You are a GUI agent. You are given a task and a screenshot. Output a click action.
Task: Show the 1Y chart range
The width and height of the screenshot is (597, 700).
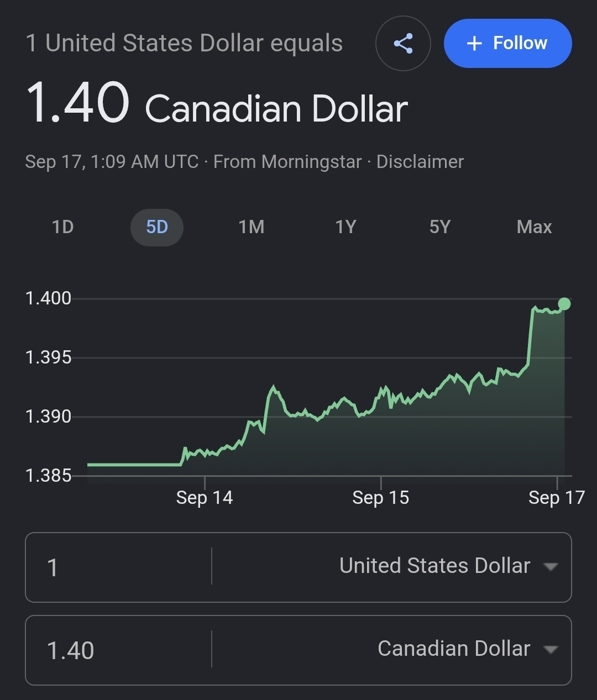346,227
